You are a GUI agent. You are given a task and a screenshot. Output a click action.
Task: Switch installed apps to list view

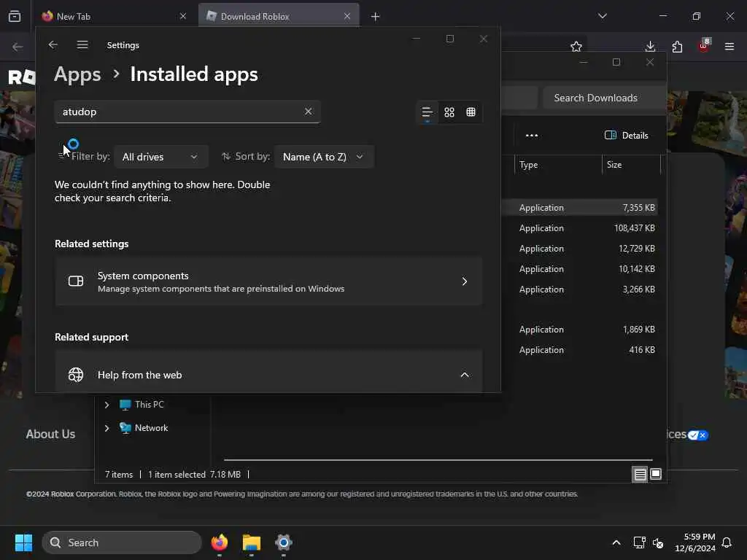coord(427,112)
